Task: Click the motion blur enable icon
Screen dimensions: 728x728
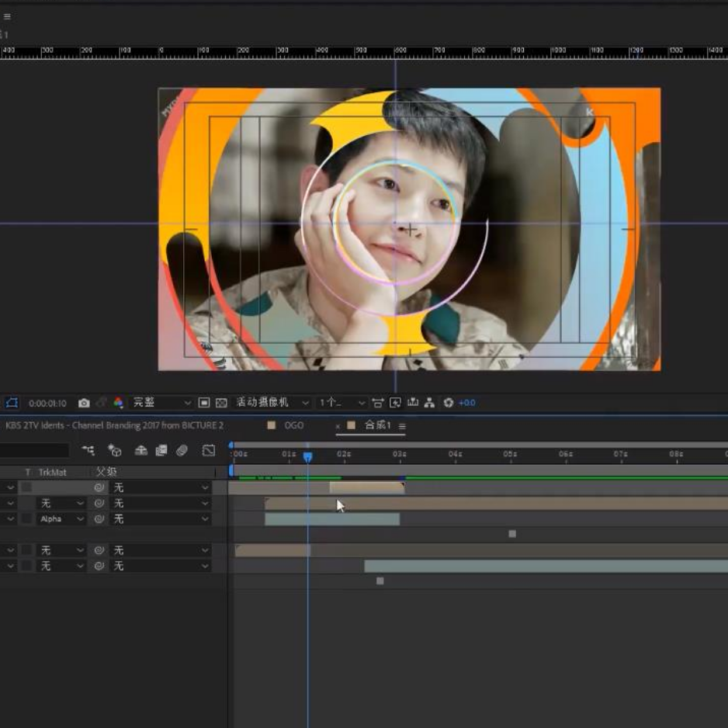Action: tap(182, 450)
